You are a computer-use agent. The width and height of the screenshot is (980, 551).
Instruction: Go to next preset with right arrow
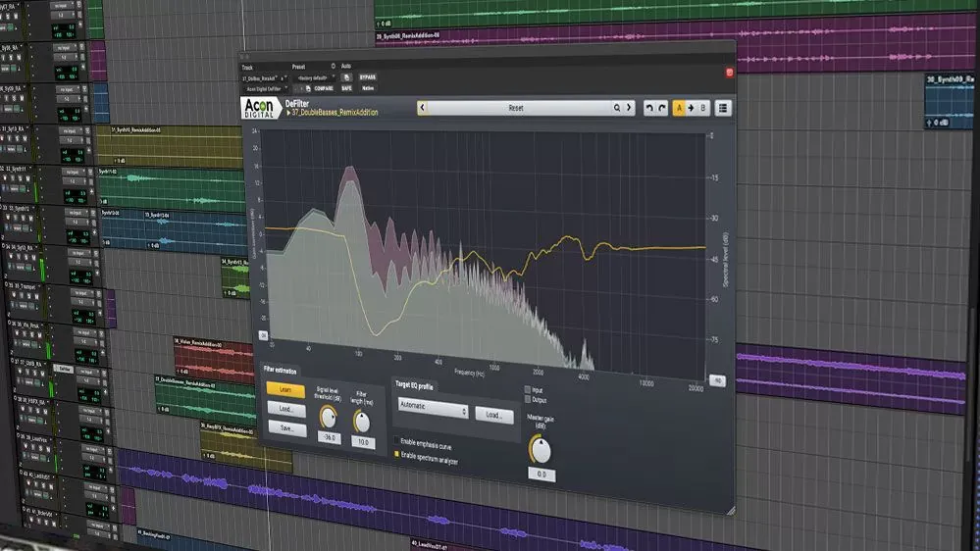[x=629, y=108]
